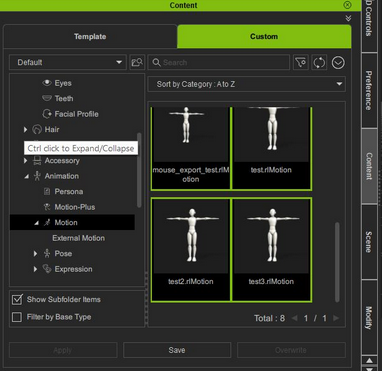Expand the Accessory category arrow
Screen dimensions: 382x371
pyautogui.click(x=25, y=161)
